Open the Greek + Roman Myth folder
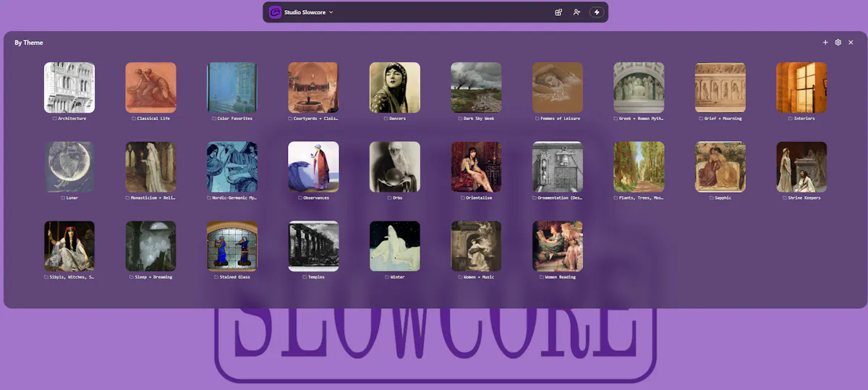This screenshot has height=390, width=868. point(639,87)
